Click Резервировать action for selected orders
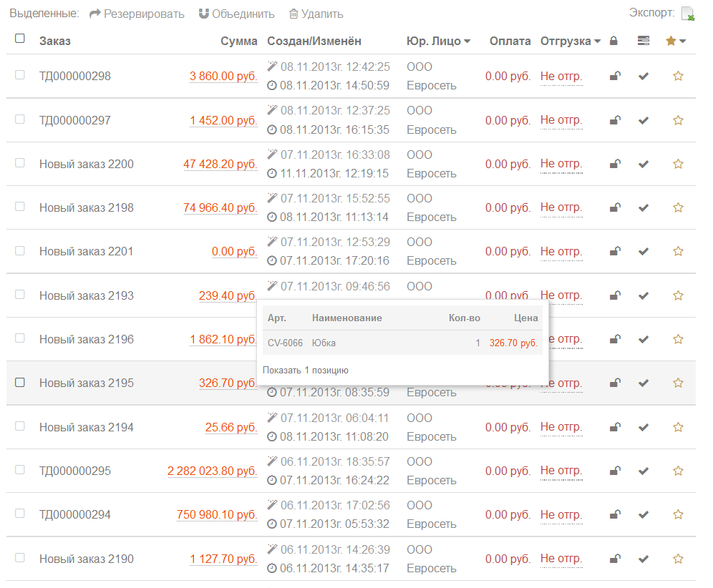 click(x=137, y=14)
